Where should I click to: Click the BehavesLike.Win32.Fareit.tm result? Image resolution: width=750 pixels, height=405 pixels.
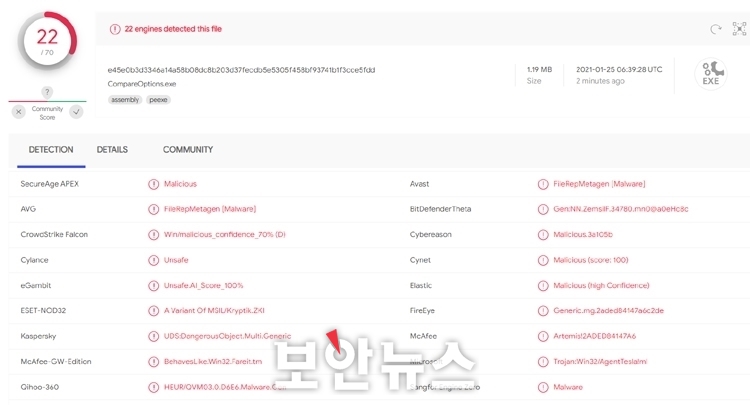tap(213, 361)
